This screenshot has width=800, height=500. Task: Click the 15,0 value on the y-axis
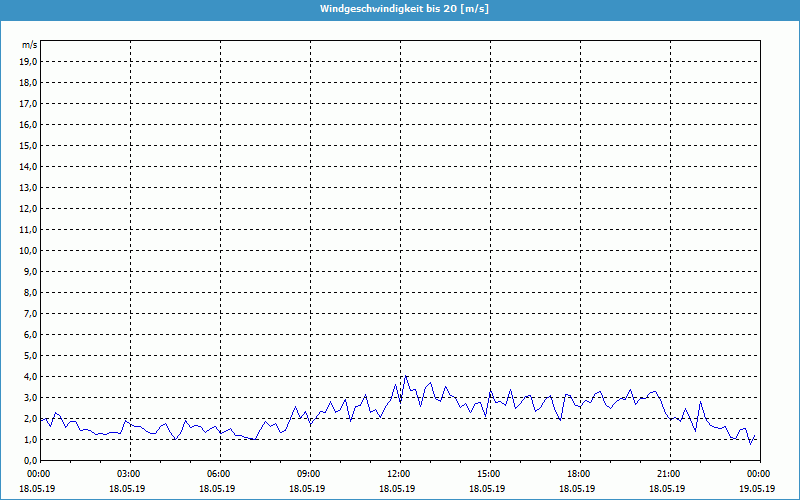(29, 146)
